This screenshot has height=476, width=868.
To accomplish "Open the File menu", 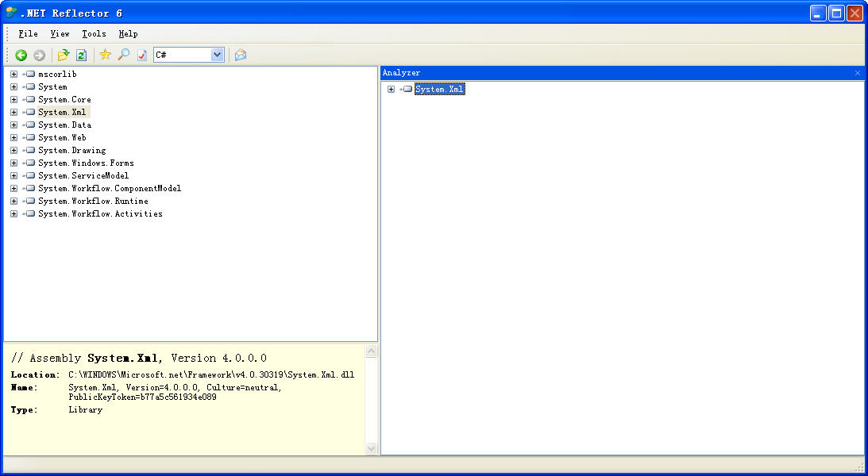I will coord(28,34).
